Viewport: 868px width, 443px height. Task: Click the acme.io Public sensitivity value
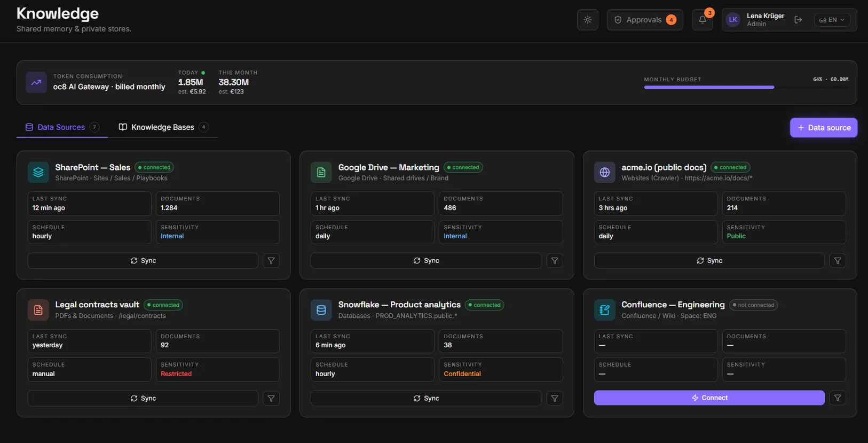(736, 236)
